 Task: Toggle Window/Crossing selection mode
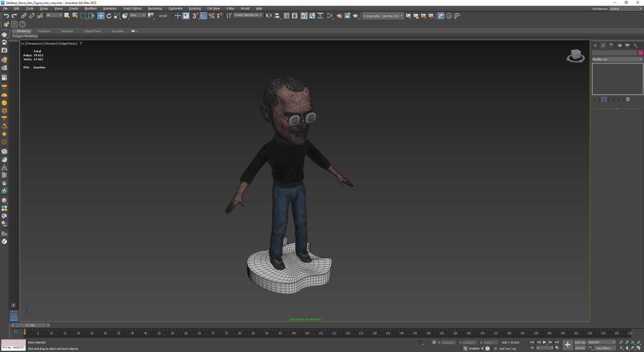point(91,16)
